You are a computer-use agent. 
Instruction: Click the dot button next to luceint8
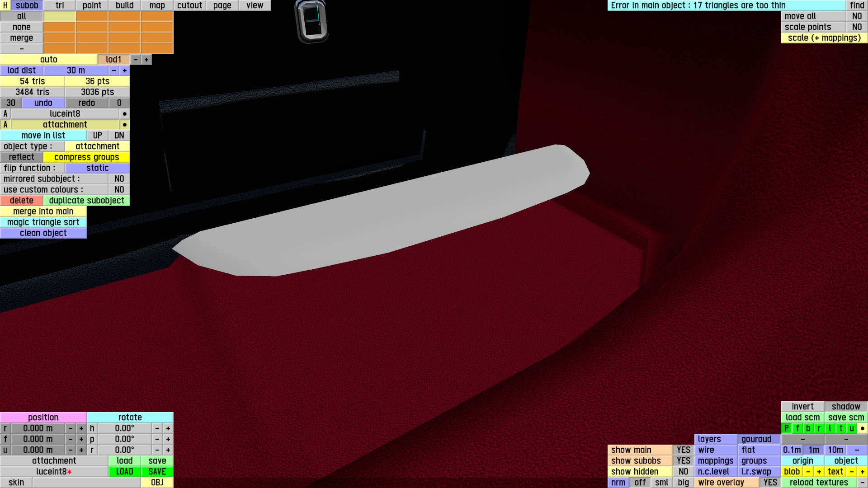pyautogui.click(x=124, y=114)
